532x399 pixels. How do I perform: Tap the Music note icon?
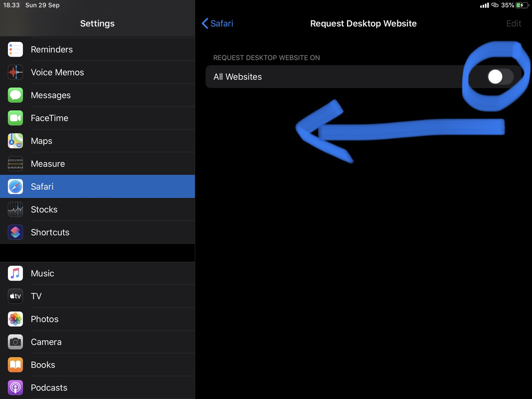click(15, 273)
